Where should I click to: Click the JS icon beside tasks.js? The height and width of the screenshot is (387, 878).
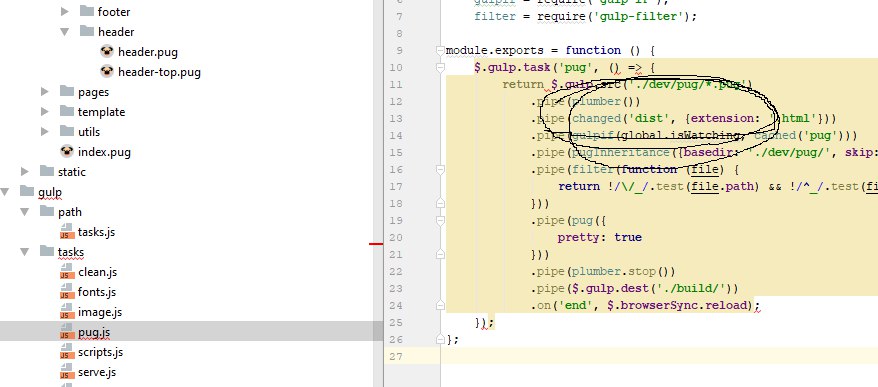point(67,231)
